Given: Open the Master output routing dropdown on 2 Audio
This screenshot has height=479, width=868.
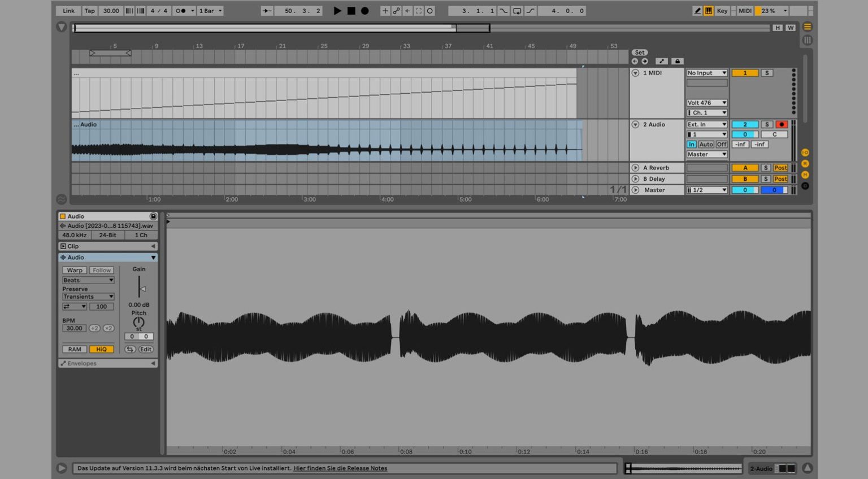Looking at the screenshot, I should tap(706, 154).
